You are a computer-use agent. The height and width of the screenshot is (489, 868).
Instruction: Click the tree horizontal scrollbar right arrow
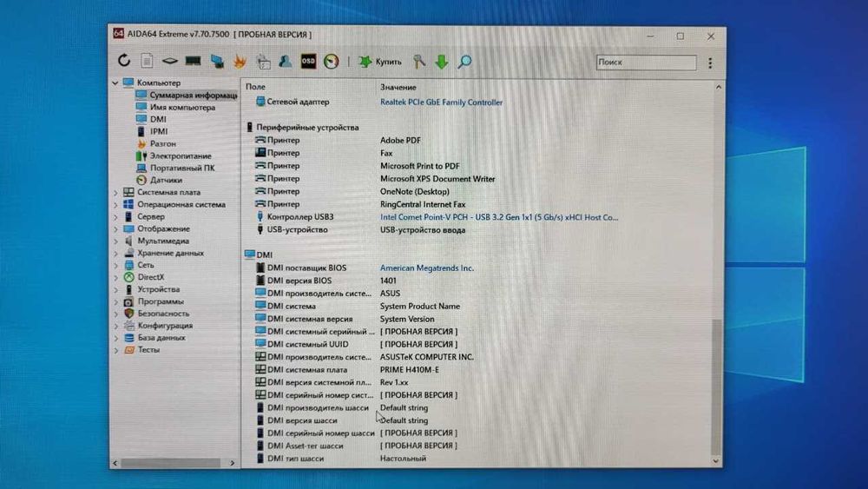232,463
